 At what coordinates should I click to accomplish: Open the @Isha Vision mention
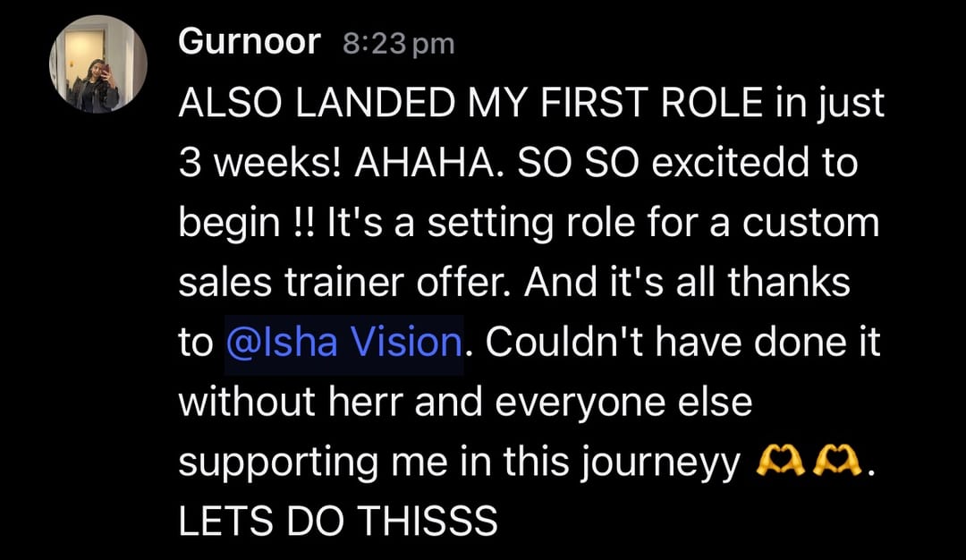[343, 343]
